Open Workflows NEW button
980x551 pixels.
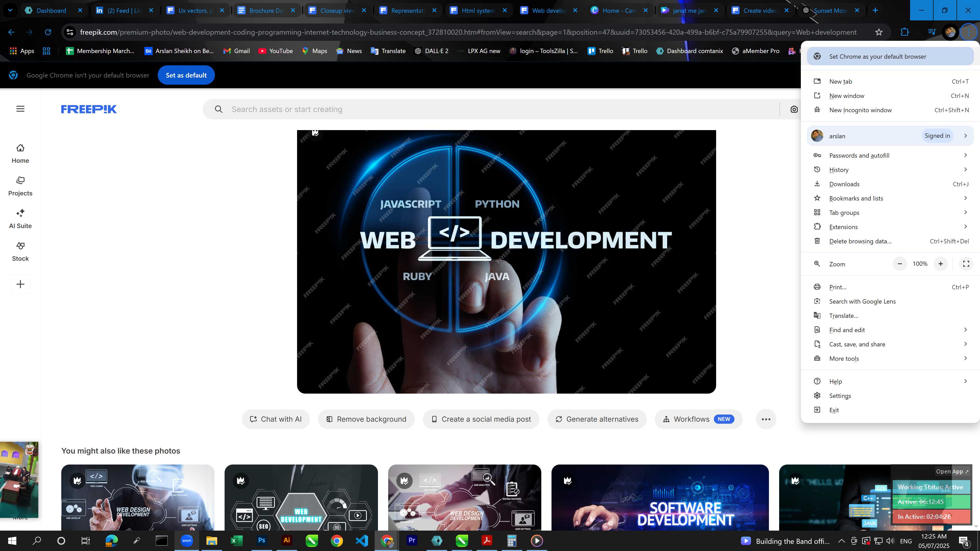(x=699, y=419)
